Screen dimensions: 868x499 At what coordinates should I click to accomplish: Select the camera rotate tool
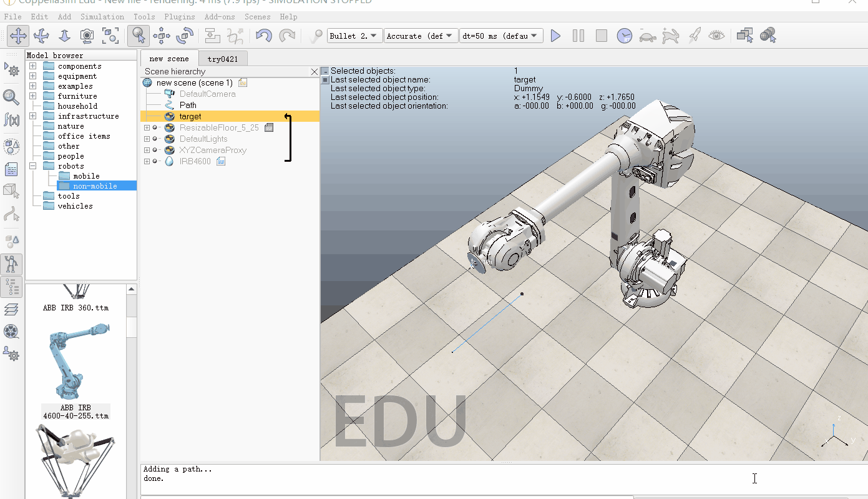click(41, 36)
